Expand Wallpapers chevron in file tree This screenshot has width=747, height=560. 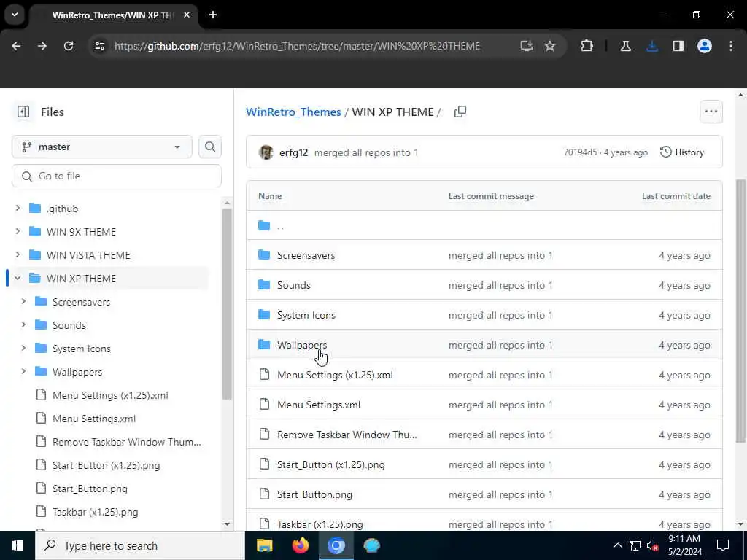tap(23, 371)
